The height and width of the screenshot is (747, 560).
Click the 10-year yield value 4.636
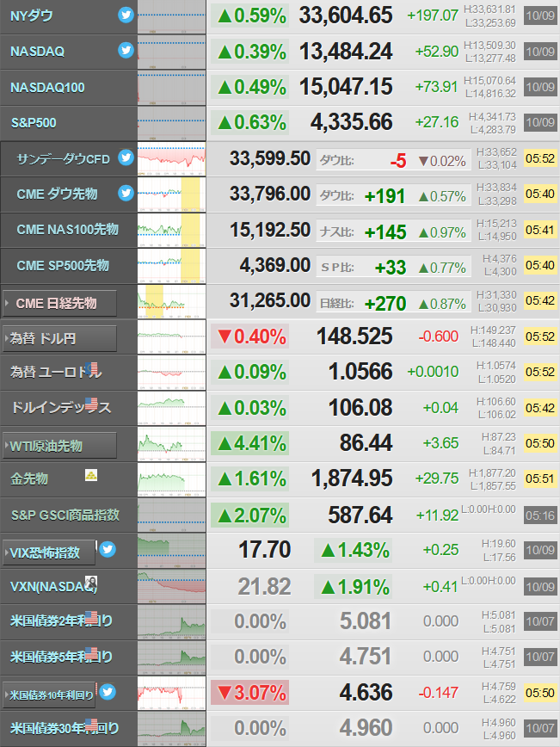[366, 692]
